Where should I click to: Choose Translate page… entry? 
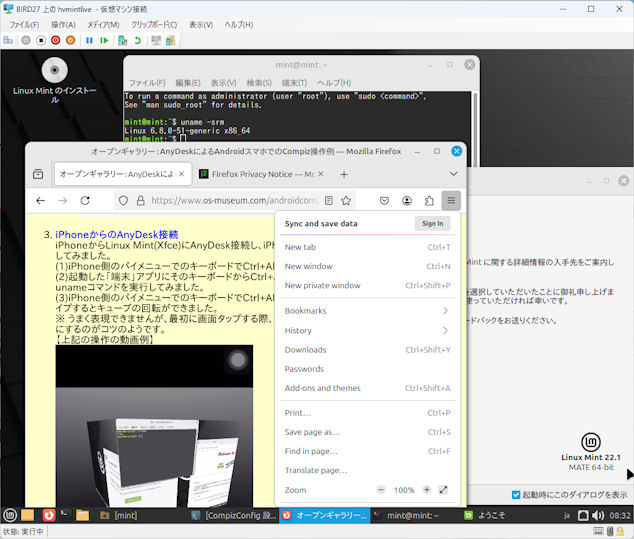[x=367, y=470]
